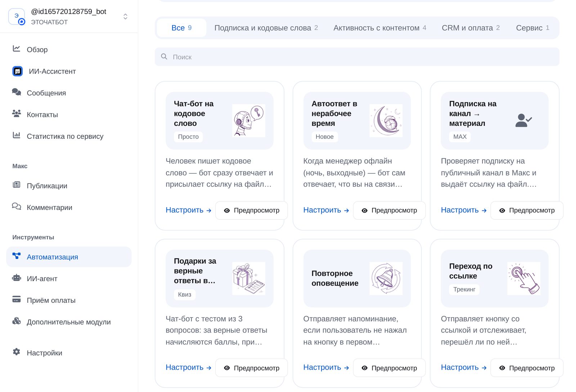The width and height of the screenshot is (576, 392).
Task: Select the Автоматизация menu item
Action: pos(69,257)
